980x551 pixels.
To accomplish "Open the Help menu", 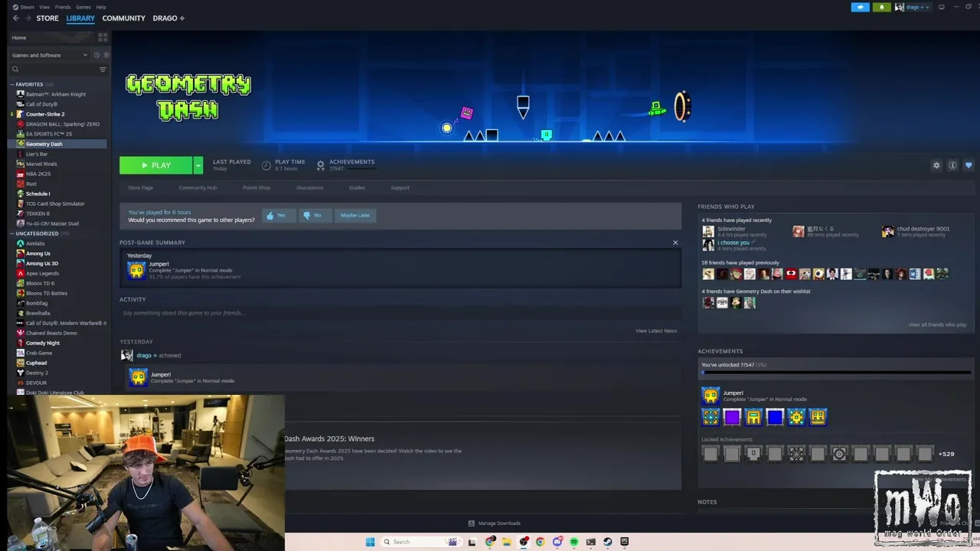I will (101, 7).
